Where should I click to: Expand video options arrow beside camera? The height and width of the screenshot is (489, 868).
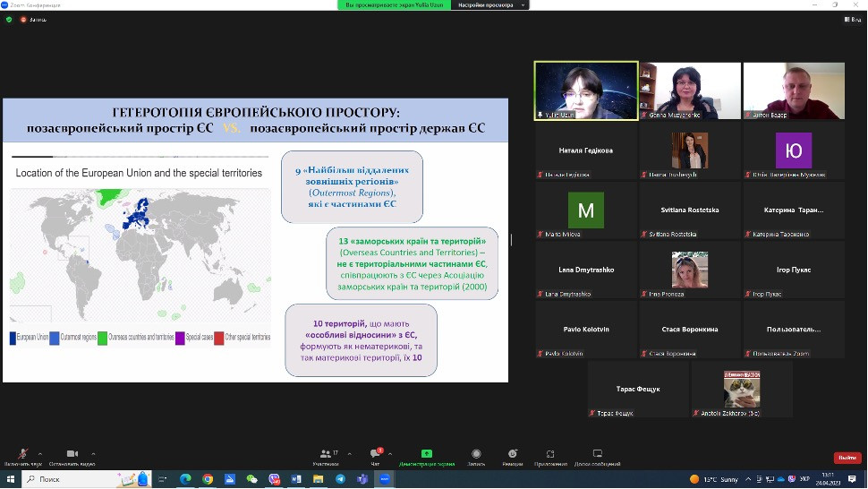pos(93,453)
